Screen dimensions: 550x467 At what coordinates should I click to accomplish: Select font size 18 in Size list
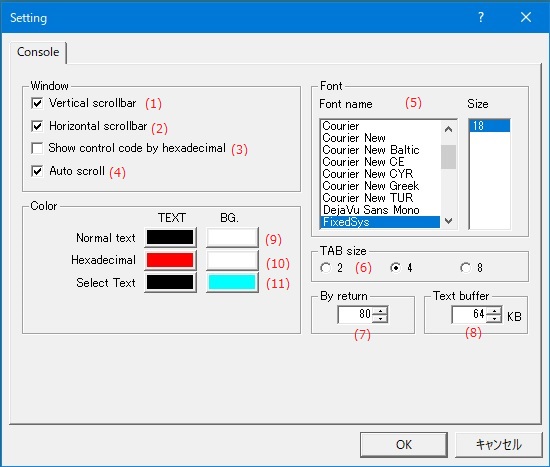click(x=490, y=126)
